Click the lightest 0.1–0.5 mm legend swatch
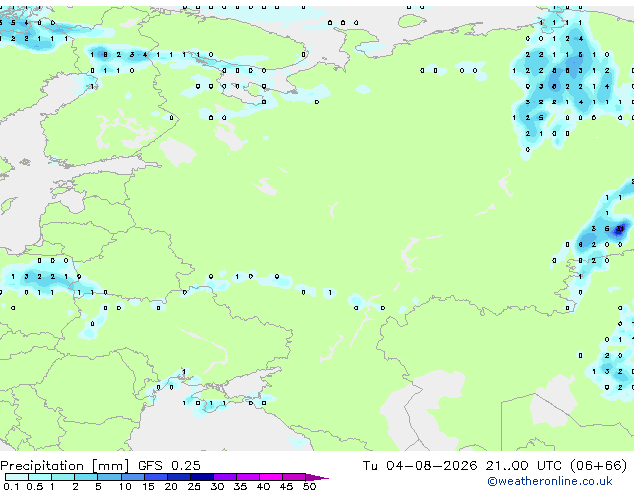 pos(17,477)
